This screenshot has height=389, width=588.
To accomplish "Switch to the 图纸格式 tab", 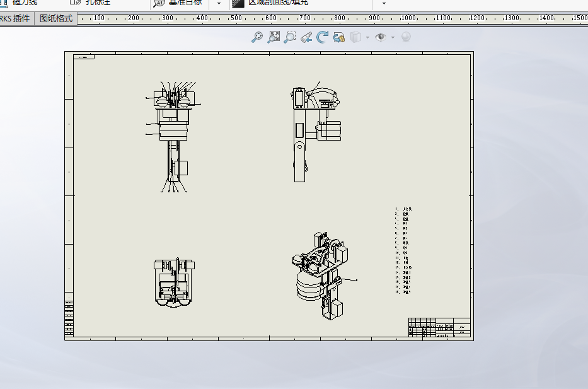I will 56,18.
